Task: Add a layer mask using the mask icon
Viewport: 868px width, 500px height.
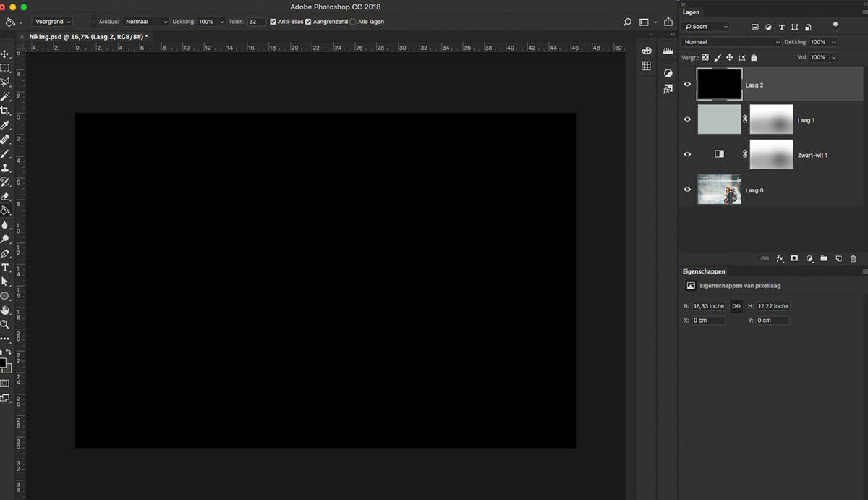Action: coord(794,258)
